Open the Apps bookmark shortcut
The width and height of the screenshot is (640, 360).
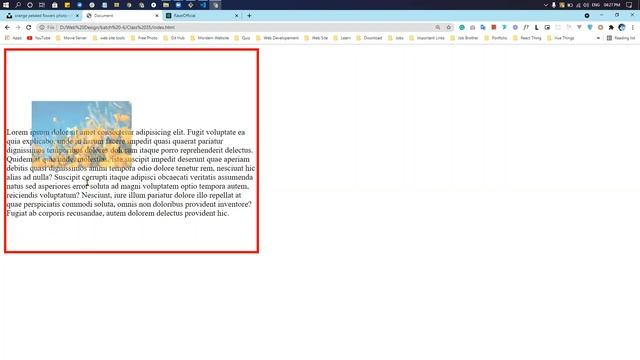13,38
